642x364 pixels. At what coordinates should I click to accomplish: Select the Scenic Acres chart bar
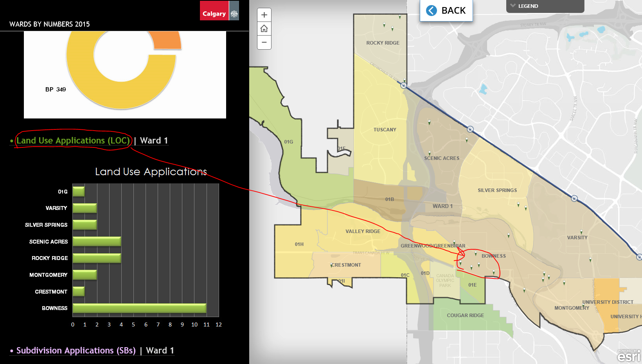coord(97,241)
